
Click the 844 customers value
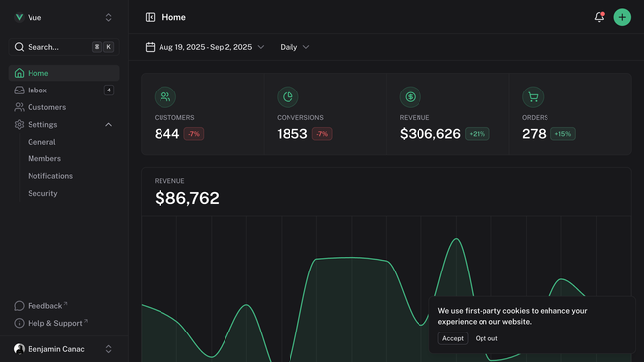166,134
